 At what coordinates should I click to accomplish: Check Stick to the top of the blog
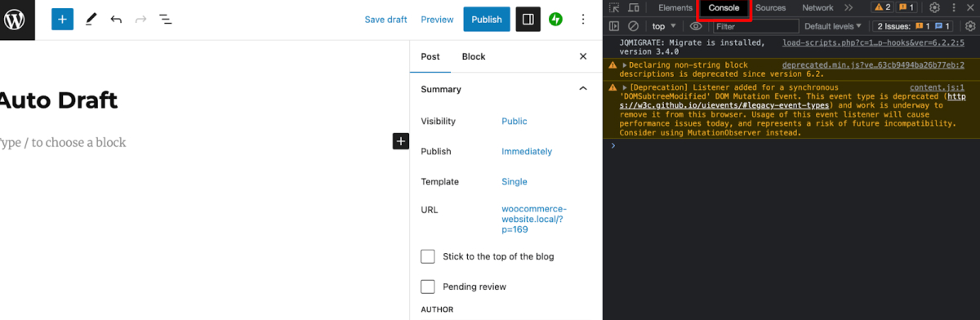428,256
